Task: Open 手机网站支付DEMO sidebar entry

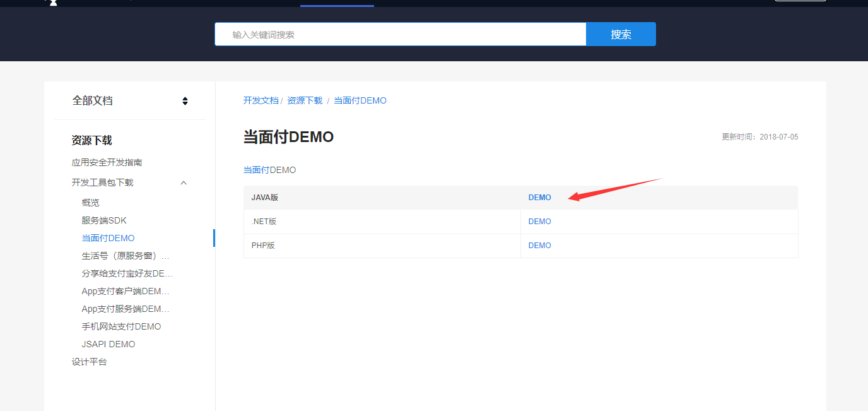Action: (x=121, y=326)
